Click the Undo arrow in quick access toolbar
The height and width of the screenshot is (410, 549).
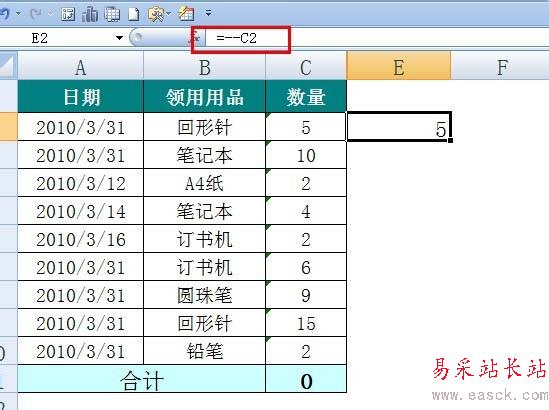(5, 14)
